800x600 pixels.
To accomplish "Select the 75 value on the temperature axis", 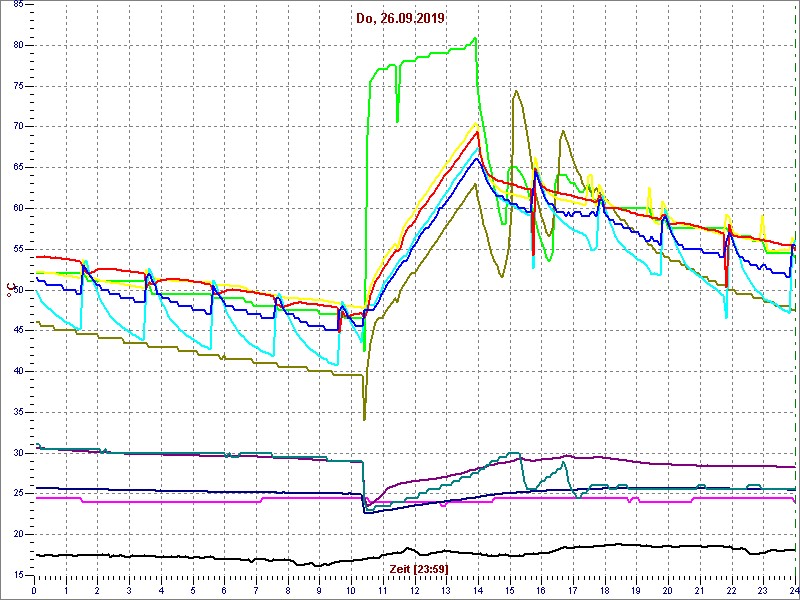I will [x=17, y=86].
